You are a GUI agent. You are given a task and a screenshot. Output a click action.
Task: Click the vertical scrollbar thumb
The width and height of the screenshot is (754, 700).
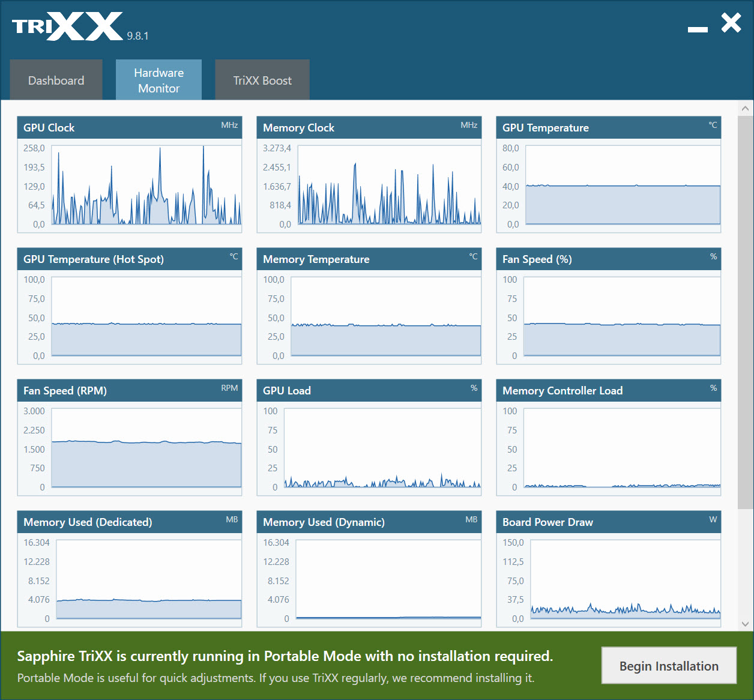745,312
